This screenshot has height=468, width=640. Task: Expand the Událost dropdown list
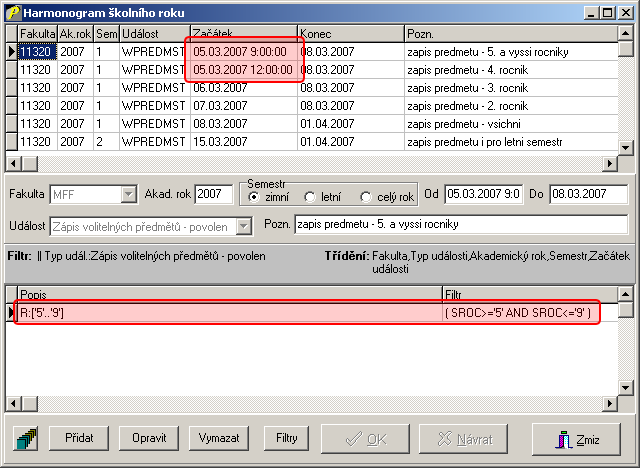tap(244, 227)
